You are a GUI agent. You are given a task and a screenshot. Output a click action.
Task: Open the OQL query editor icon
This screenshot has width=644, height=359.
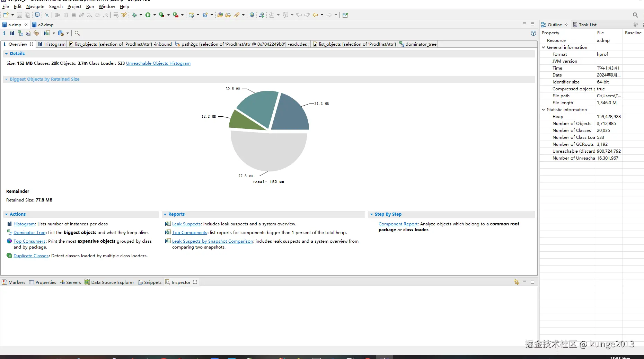click(28, 33)
